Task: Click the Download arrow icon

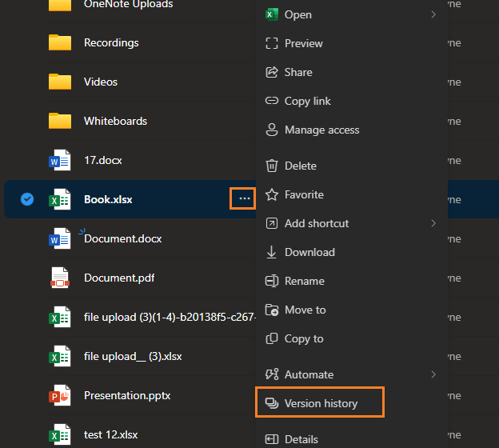Action: click(271, 252)
